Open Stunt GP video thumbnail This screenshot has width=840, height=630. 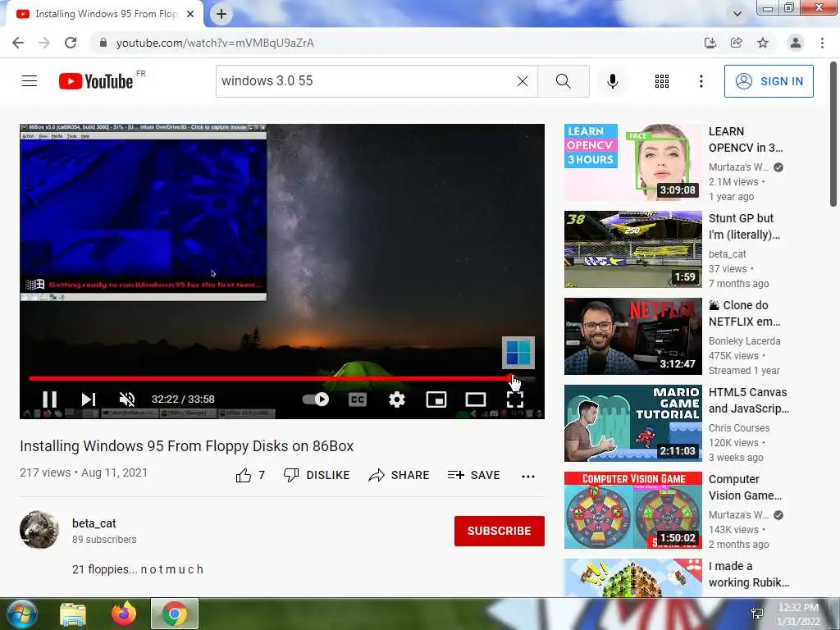coord(632,249)
